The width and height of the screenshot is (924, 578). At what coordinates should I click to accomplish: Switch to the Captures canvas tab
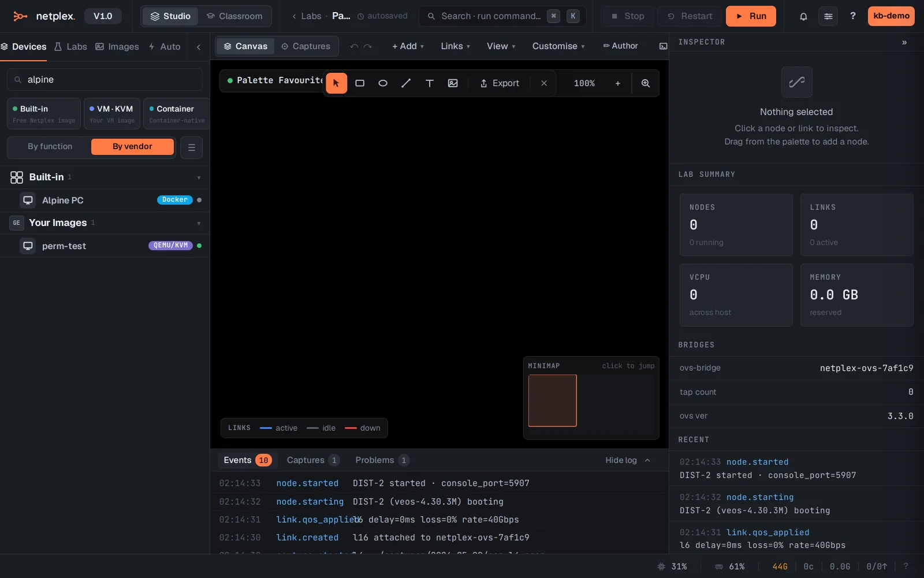[x=305, y=46]
